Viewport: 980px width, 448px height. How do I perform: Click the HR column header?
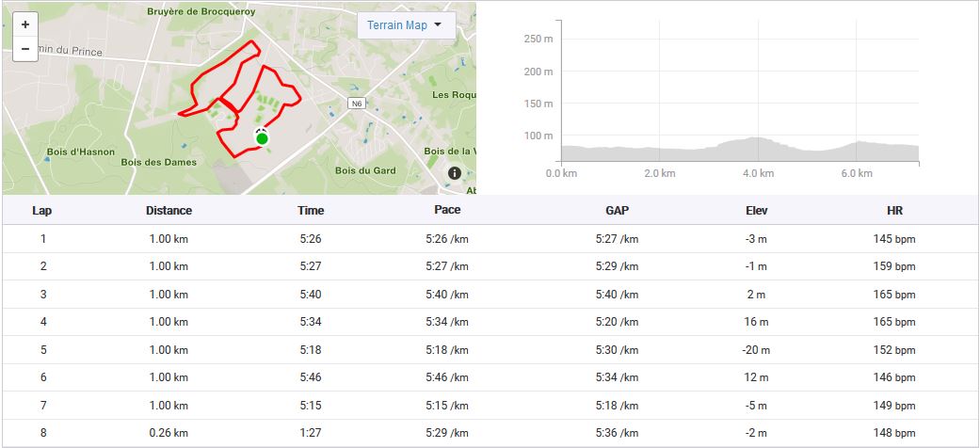coord(894,211)
